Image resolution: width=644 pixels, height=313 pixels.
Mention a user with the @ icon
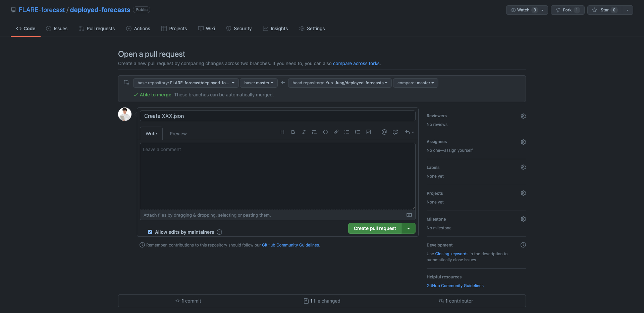[x=384, y=132]
